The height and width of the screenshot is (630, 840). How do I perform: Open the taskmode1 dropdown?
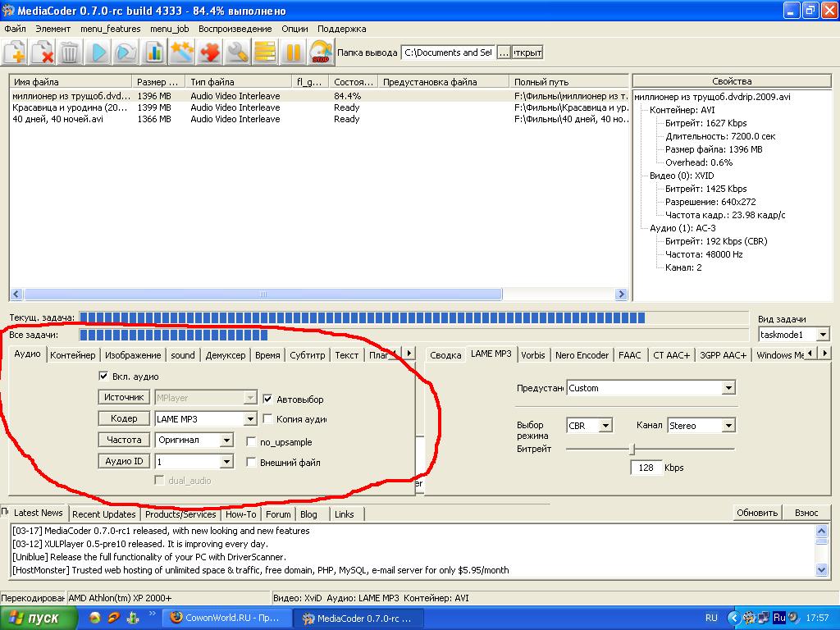click(x=823, y=335)
